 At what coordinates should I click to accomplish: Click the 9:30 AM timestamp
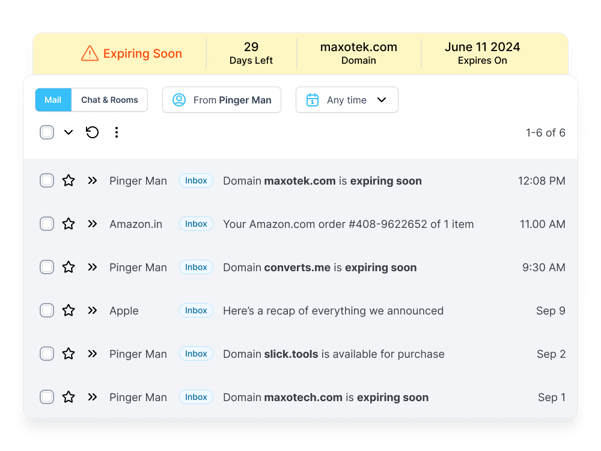pos(544,267)
